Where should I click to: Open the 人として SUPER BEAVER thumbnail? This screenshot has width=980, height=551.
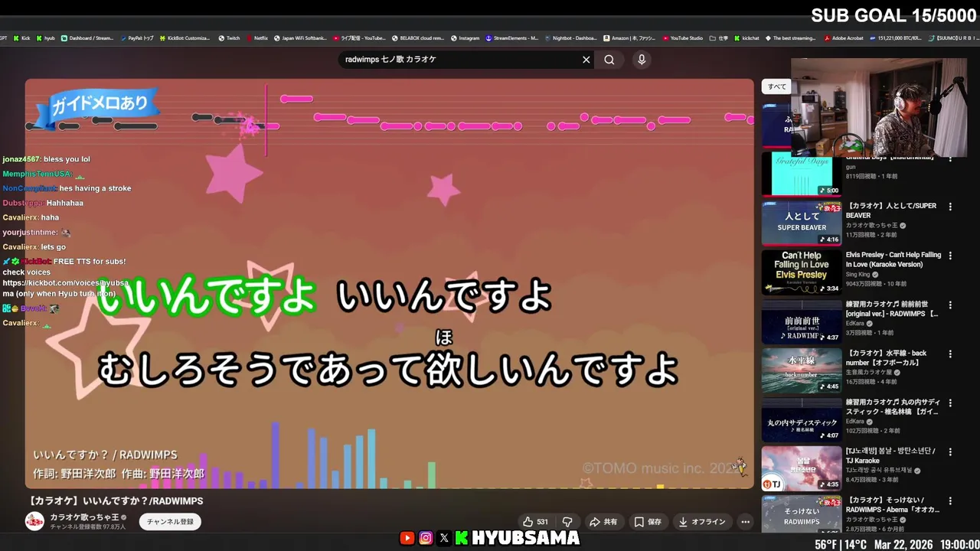[x=802, y=223]
